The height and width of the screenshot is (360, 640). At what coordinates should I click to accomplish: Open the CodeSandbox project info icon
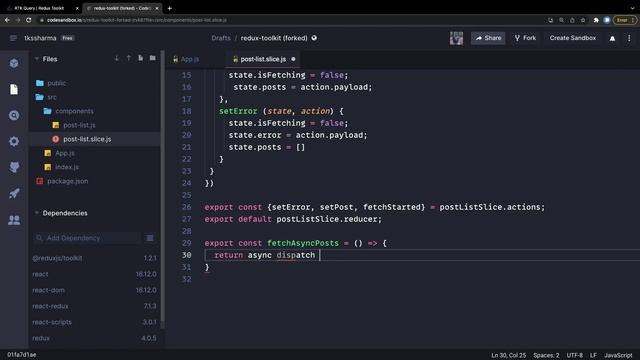[x=14, y=63]
